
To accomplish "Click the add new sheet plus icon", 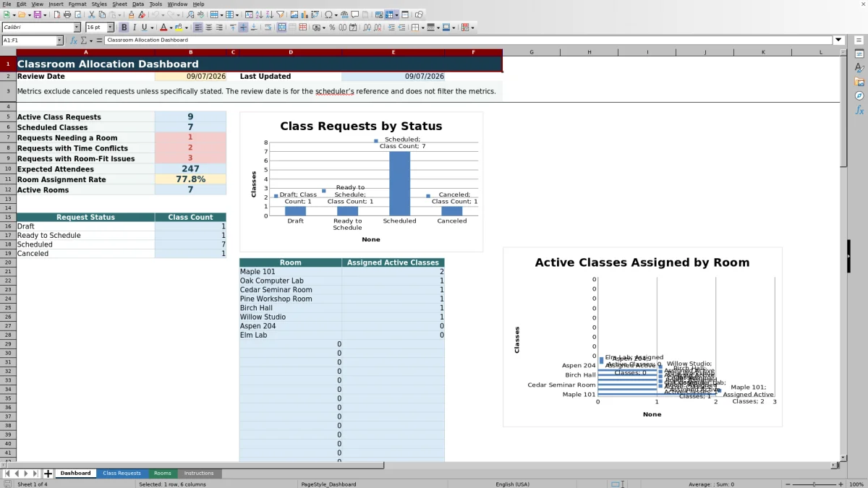I will tap(48, 474).
